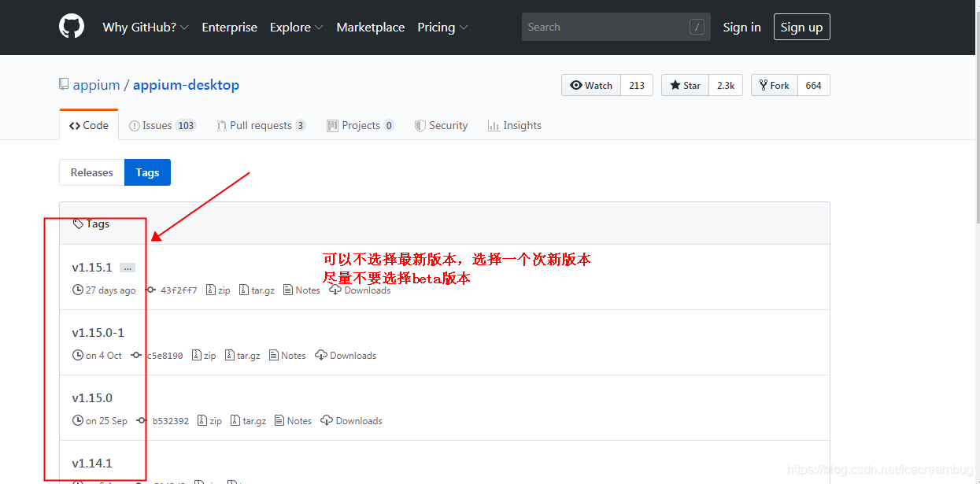Open Downloads for v1.15.0

(351, 421)
